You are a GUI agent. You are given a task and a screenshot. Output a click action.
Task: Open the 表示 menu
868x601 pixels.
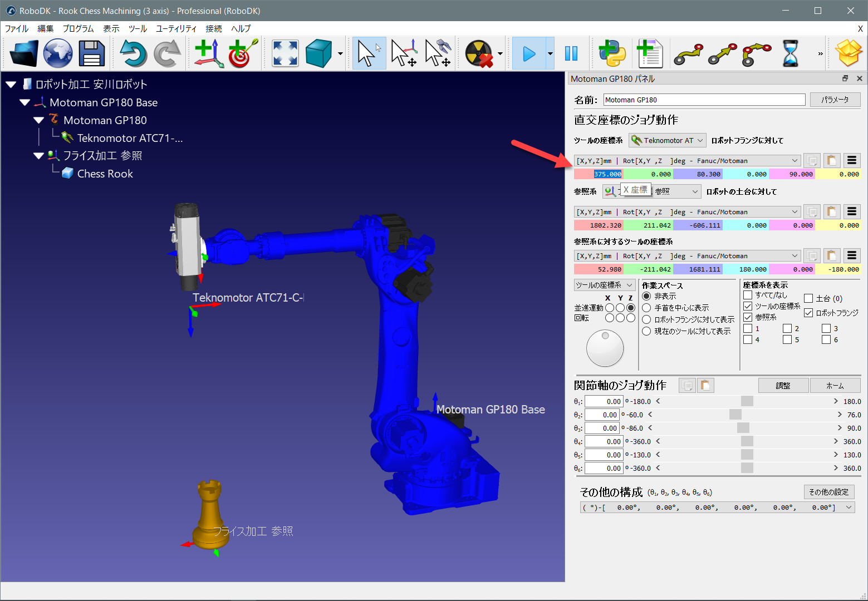(111, 28)
